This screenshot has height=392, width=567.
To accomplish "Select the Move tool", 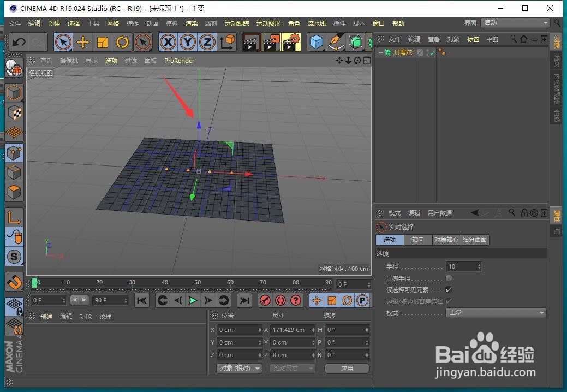I will [x=83, y=42].
